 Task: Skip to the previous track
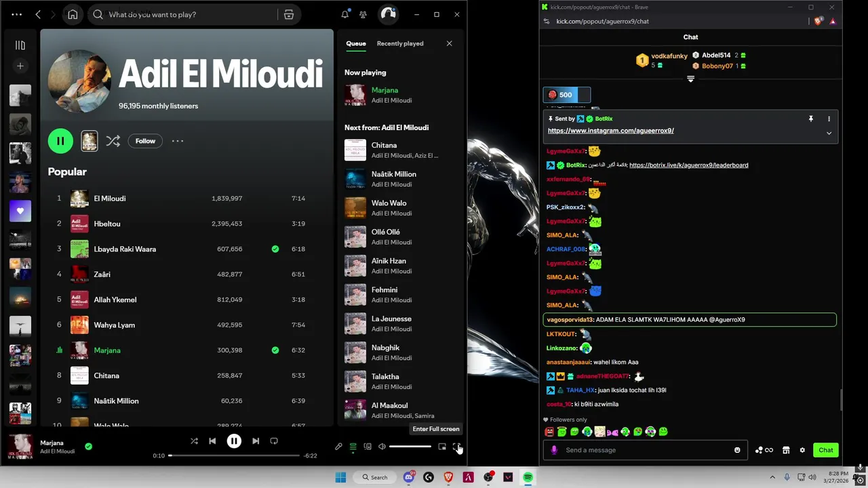tap(212, 441)
